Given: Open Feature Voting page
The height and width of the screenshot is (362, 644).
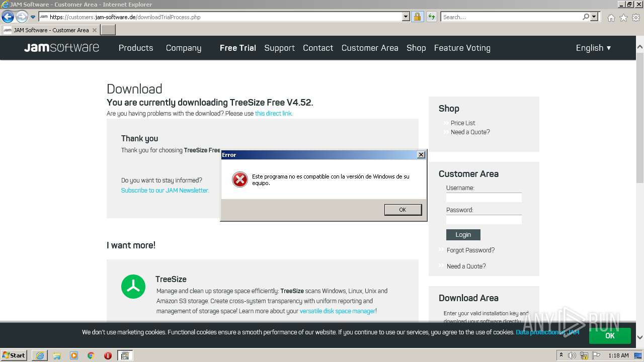Looking at the screenshot, I should point(462,48).
